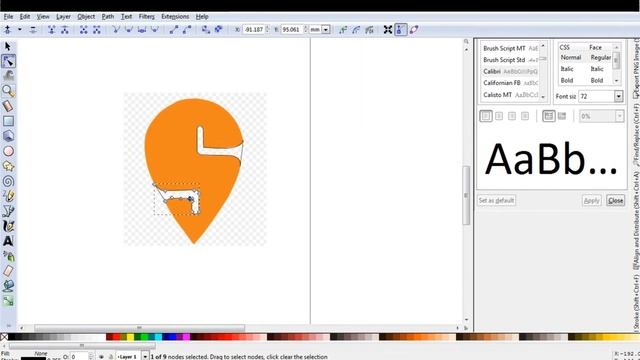
Task: Select the Eraser tool
Action: click(8, 271)
